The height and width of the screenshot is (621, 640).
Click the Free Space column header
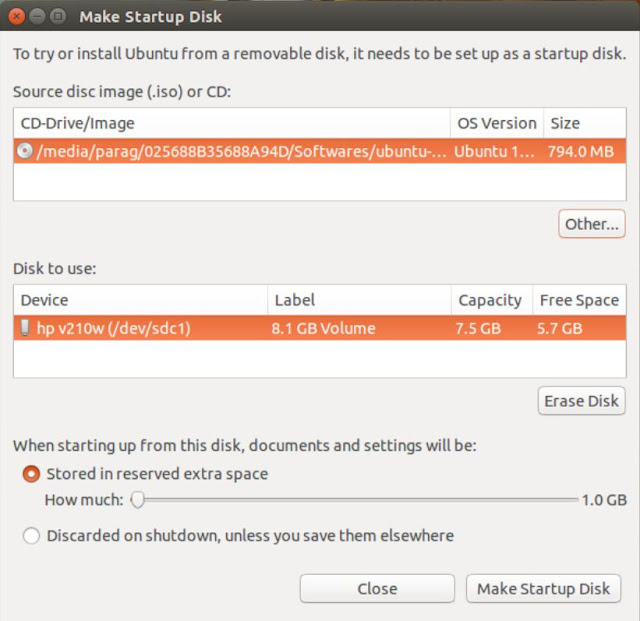point(578,300)
